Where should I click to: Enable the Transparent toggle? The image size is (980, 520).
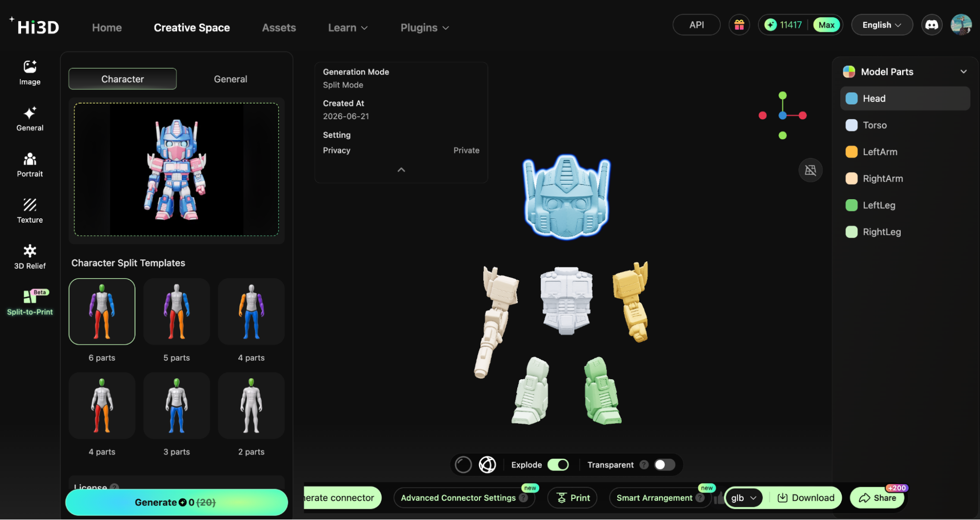tap(665, 465)
